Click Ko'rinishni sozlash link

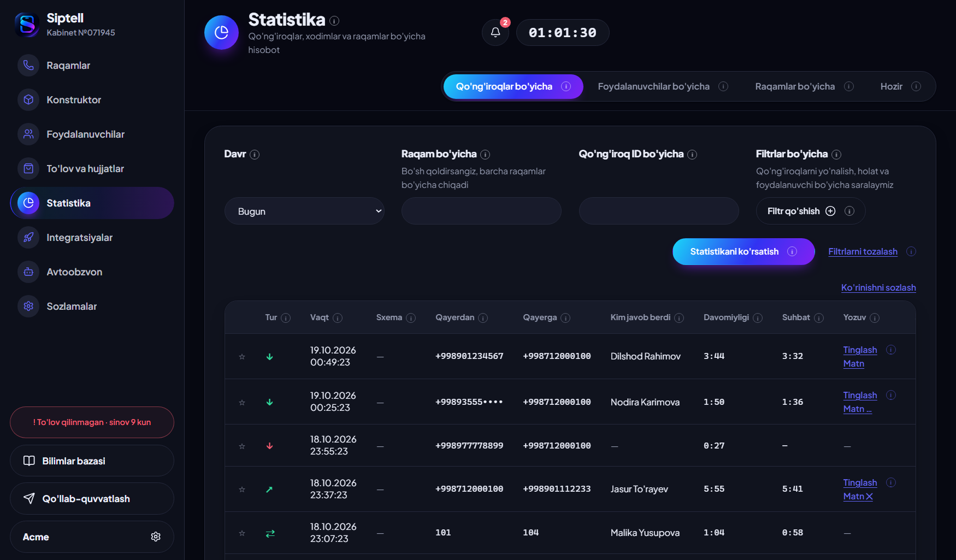coord(878,287)
